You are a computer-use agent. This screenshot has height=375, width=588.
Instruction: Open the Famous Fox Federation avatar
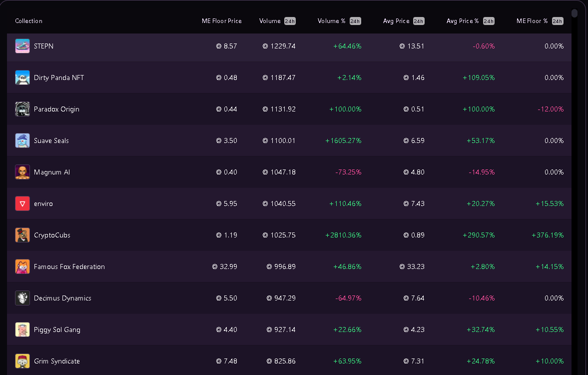[x=22, y=267]
